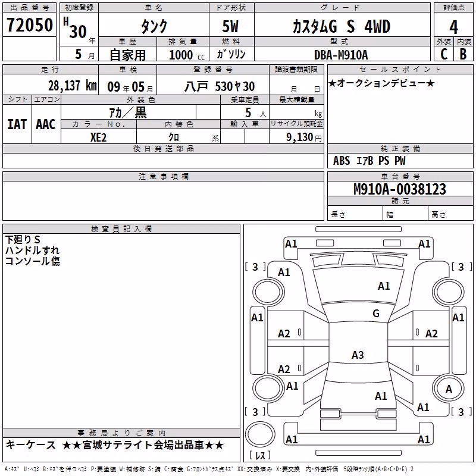476x476 pixels.
Task: Click the 高さ dimension field
Action: click(x=451, y=214)
